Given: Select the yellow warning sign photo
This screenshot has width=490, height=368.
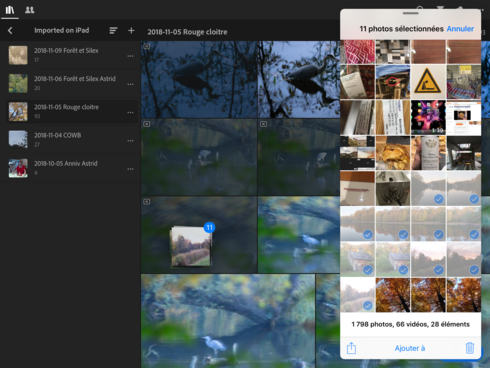Looking at the screenshot, I should 428,82.
